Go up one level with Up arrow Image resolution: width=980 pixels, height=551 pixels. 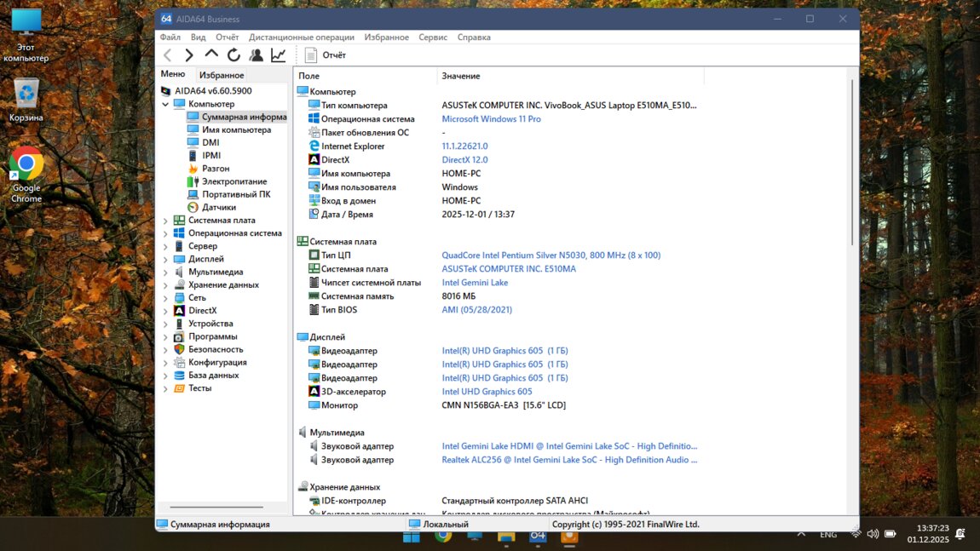211,55
